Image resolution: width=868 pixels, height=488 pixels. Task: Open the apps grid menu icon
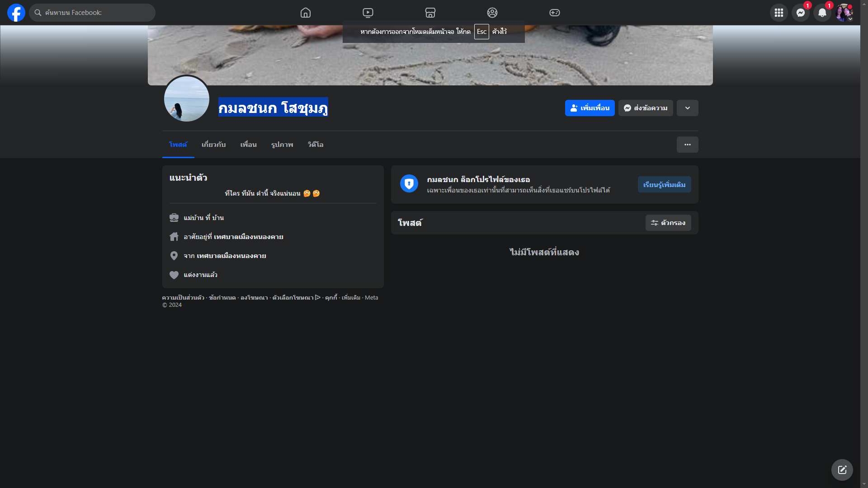pyautogui.click(x=778, y=13)
